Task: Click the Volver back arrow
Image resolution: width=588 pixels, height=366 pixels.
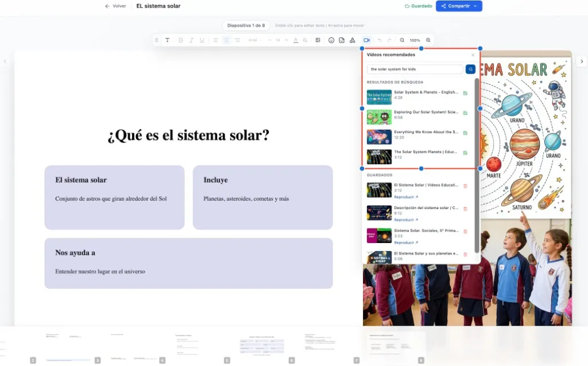Action: click(107, 6)
